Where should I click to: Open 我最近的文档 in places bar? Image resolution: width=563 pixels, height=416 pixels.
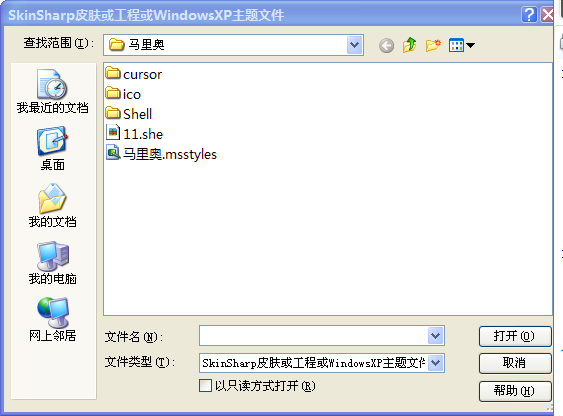coord(52,92)
